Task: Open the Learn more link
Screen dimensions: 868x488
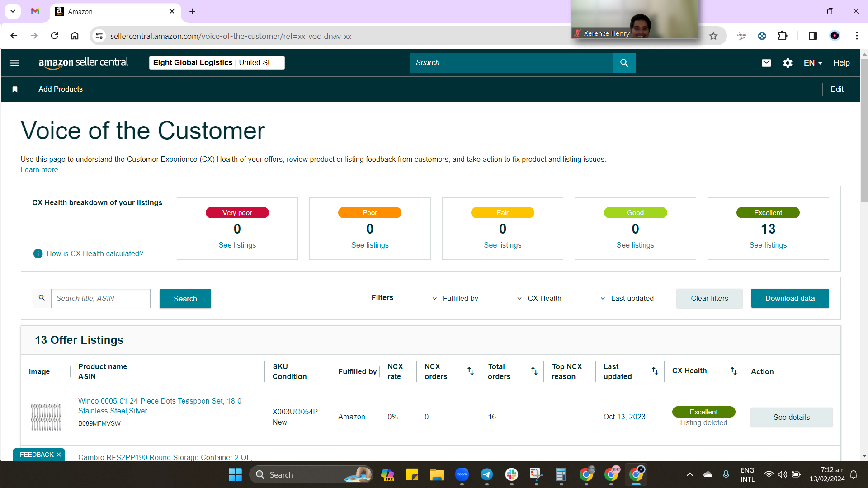Action: pyautogui.click(x=39, y=170)
